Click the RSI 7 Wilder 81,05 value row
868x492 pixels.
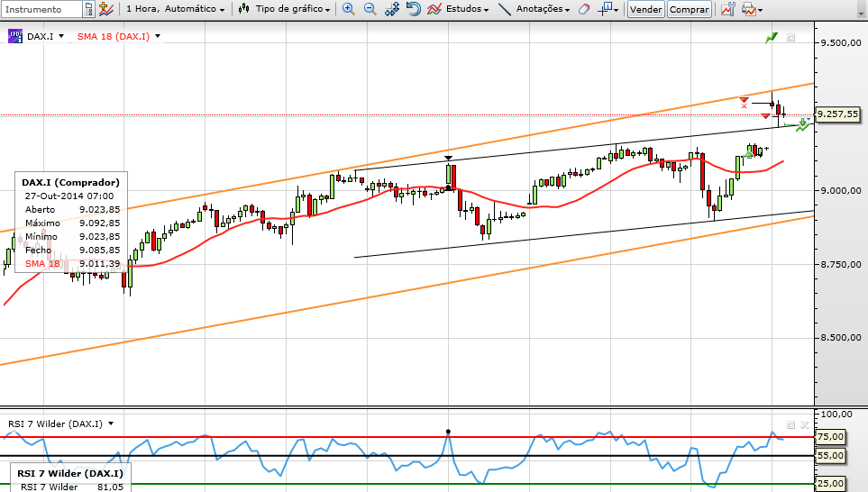point(72,487)
